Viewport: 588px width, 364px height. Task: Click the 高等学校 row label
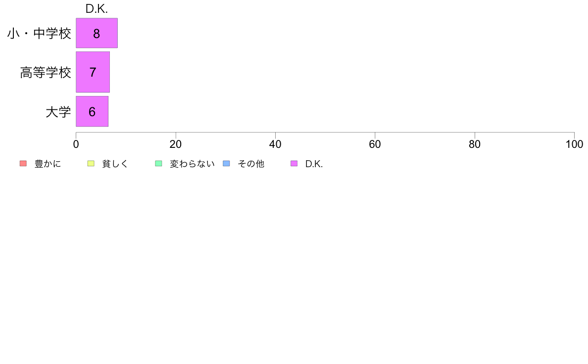(46, 72)
